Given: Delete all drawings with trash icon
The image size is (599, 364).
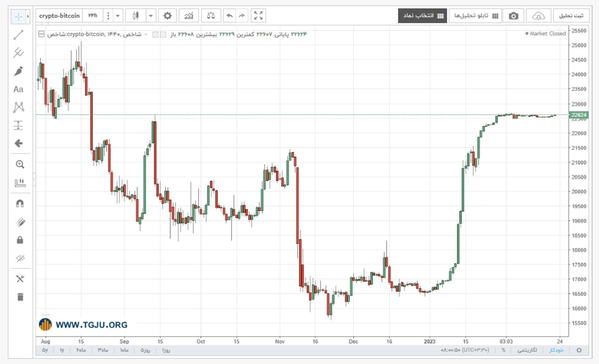Looking at the screenshot, I should (20, 297).
